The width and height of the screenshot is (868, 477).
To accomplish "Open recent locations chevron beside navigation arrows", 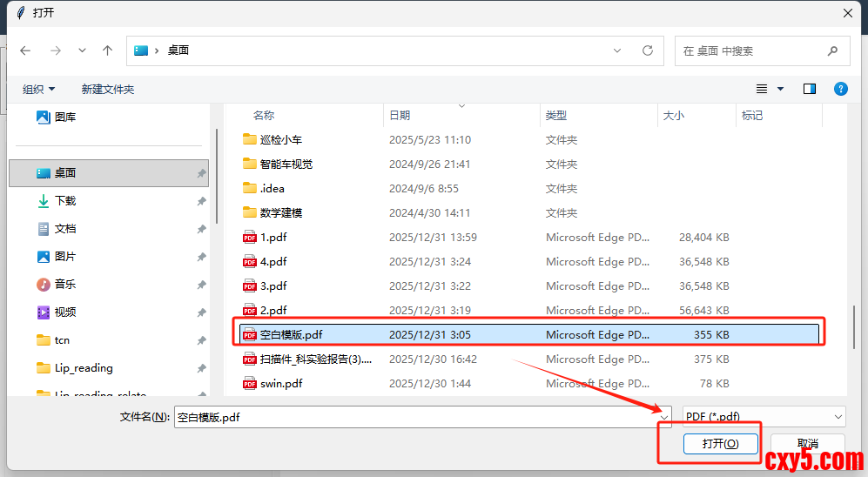I will pyautogui.click(x=82, y=50).
